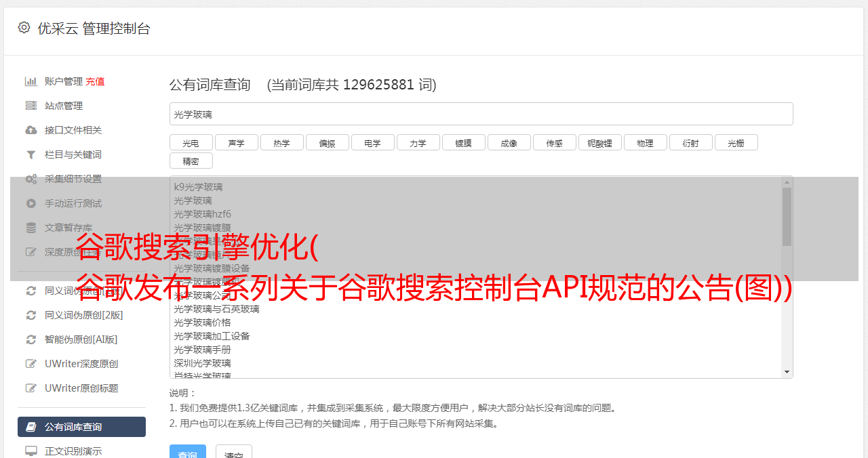Viewport: 868px width, 458px height.
Task: Select the 力学 keyword tag
Action: (x=418, y=142)
